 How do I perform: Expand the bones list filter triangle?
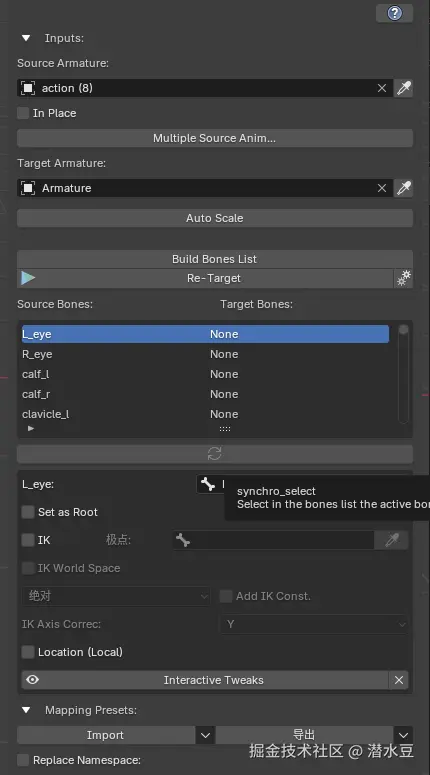pos(31,429)
